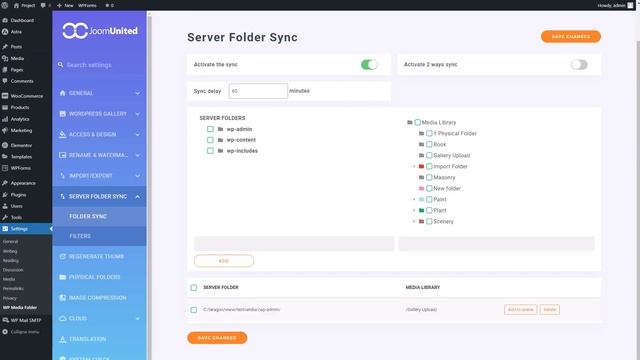Click the pink New folder icon
Screen dimensions: 640x360
[x=422, y=189]
